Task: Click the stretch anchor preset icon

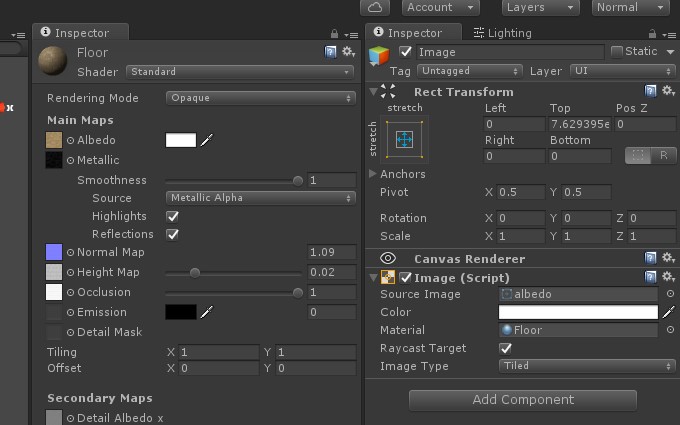Action: point(404,140)
